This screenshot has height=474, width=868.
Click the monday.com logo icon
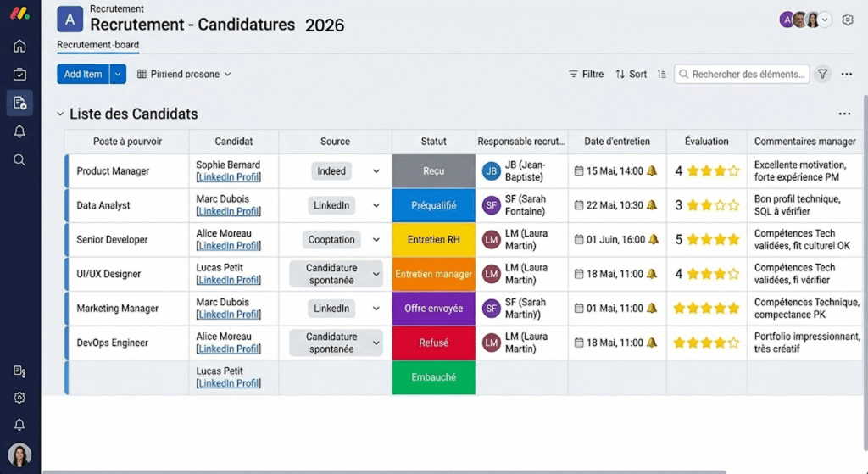click(x=19, y=13)
